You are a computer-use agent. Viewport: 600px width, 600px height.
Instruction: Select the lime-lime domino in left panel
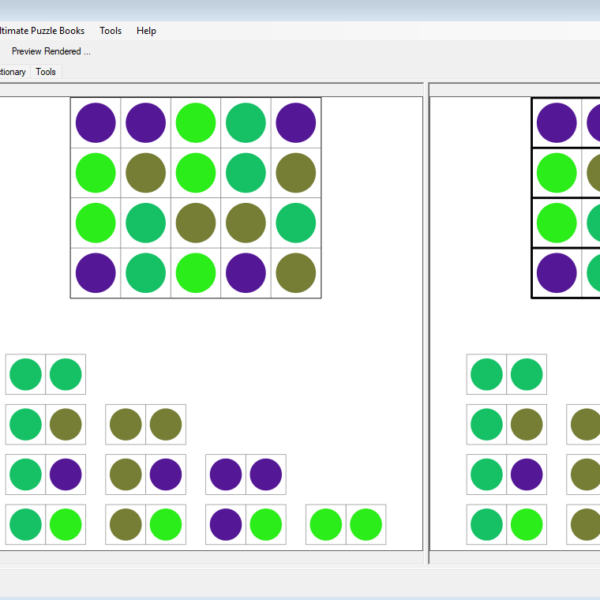tap(345, 524)
